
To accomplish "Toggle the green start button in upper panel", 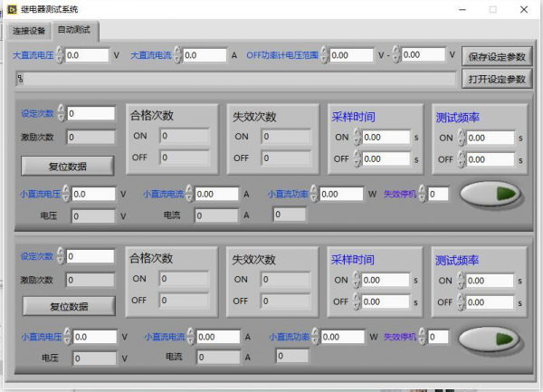I will (491, 193).
